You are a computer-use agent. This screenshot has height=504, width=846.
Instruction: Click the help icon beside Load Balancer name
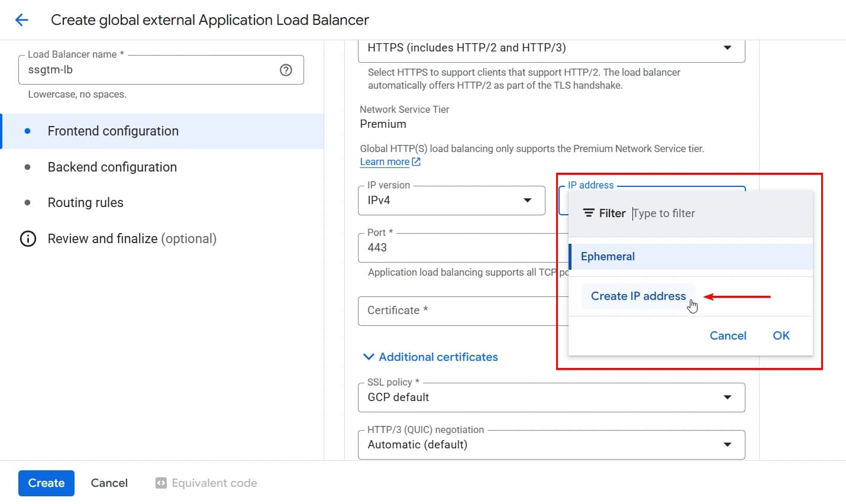[286, 70]
